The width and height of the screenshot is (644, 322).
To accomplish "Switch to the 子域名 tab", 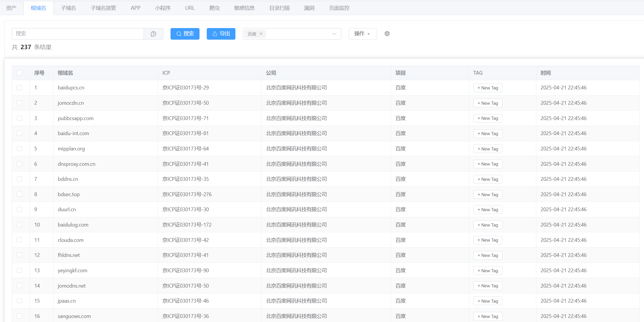I will click(68, 8).
